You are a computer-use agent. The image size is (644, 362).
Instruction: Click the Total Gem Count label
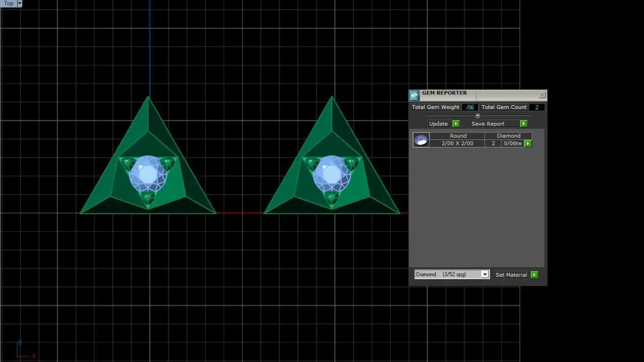(503, 107)
